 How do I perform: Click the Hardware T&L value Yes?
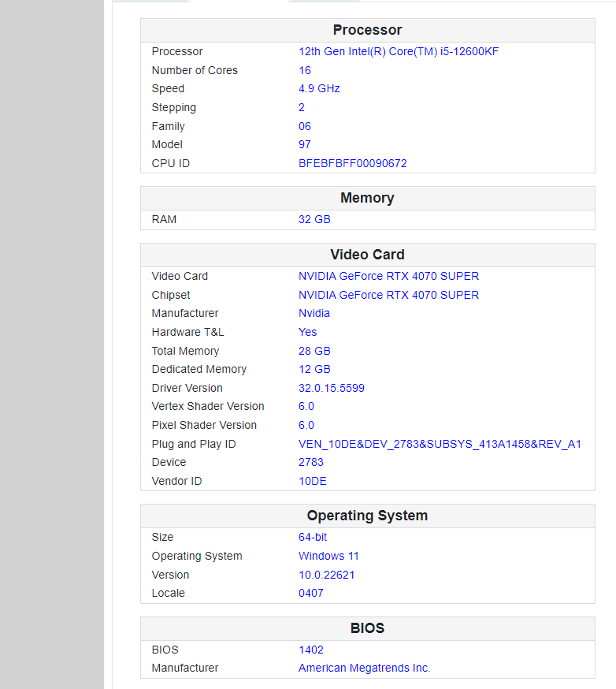307,332
